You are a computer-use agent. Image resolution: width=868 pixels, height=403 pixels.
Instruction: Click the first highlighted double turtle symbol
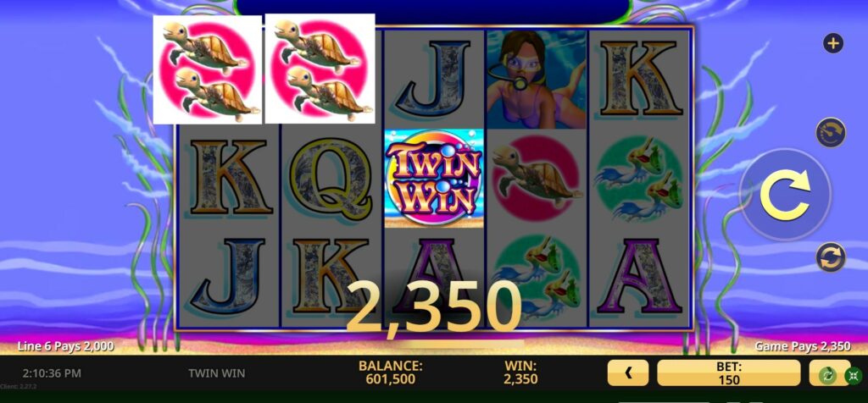(207, 69)
